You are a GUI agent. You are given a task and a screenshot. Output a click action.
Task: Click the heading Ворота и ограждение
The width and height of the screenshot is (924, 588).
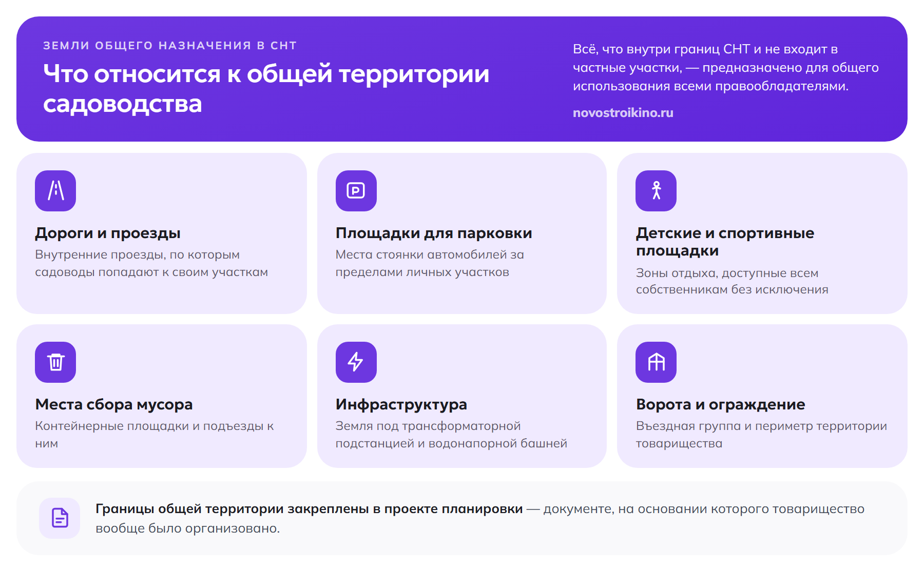(x=720, y=405)
